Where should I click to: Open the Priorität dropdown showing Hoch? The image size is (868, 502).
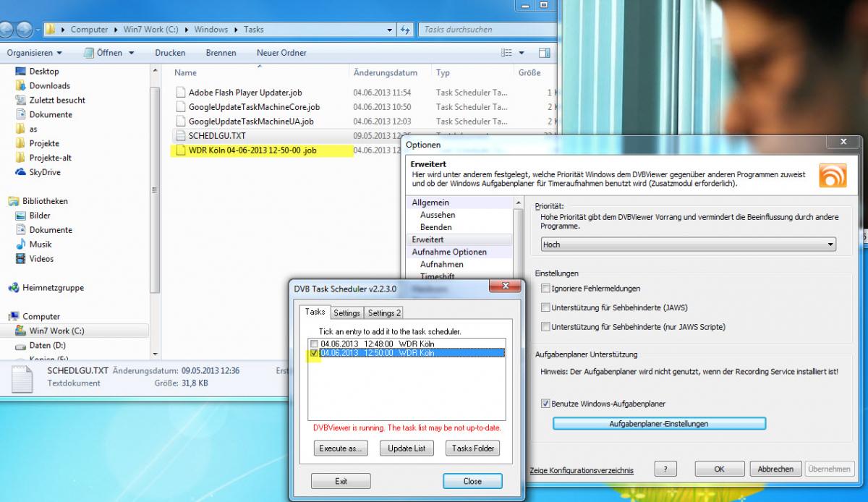(689, 244)
